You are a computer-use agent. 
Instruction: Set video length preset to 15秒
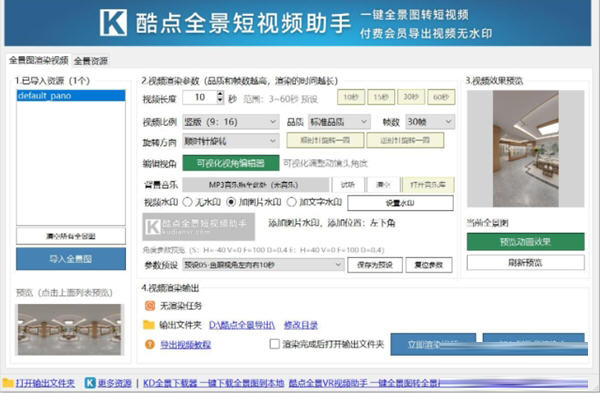tap(381, 97)
